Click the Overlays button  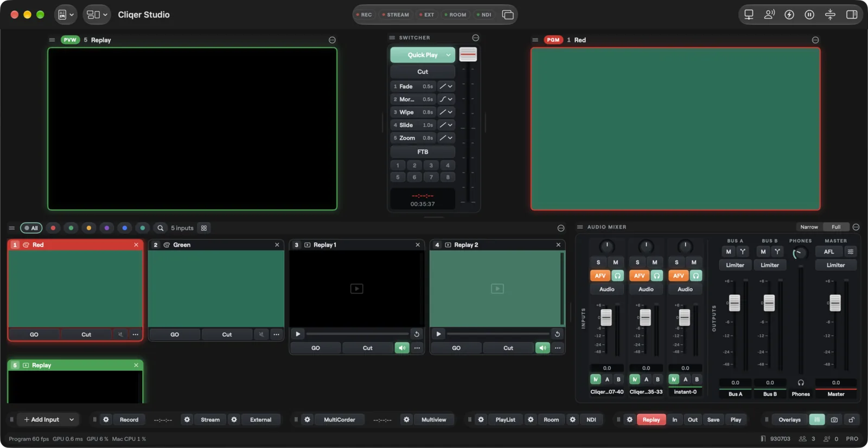pos(789,420)
